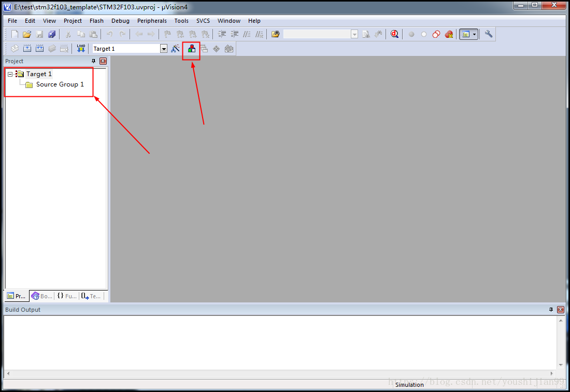Viewport: 570px width, 392px height.
Task: Click the Save All icon
Action: [52, 34]
